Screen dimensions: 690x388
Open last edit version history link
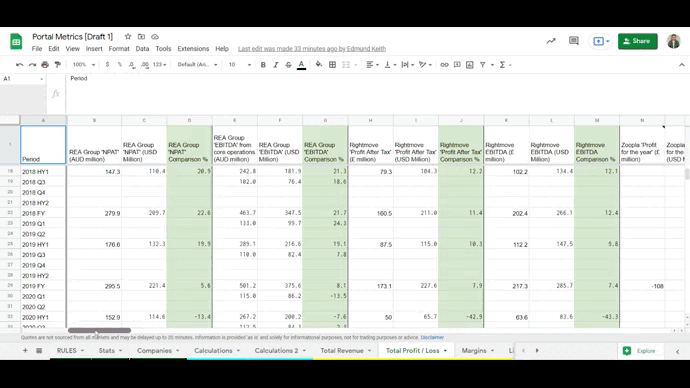[312, 49]
